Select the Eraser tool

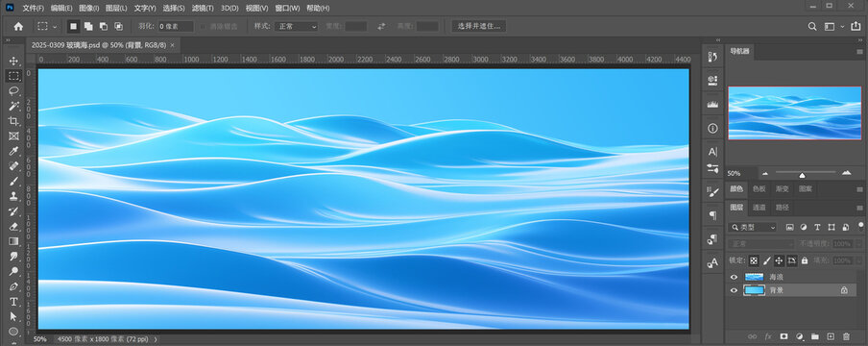coord(13,226)
